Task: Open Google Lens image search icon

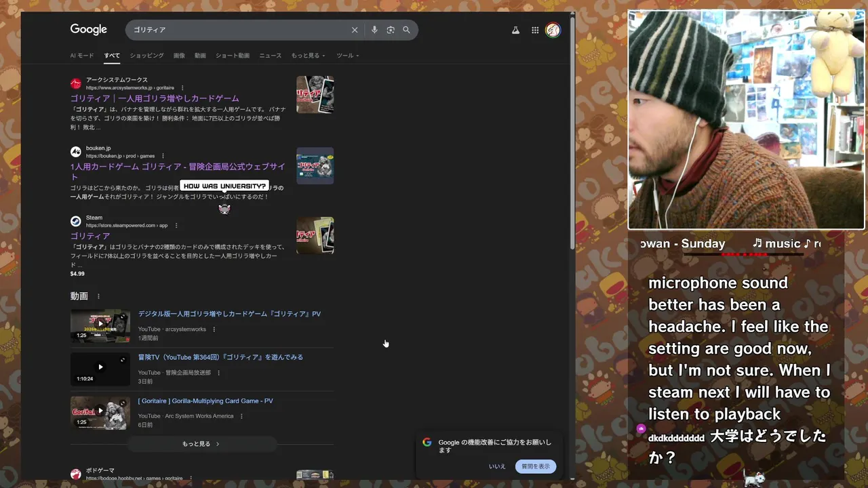Action: [391, 30]
